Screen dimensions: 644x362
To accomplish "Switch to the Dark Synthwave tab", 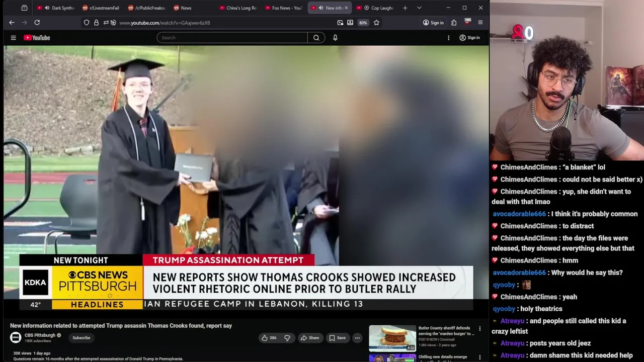I will [55, 8].
